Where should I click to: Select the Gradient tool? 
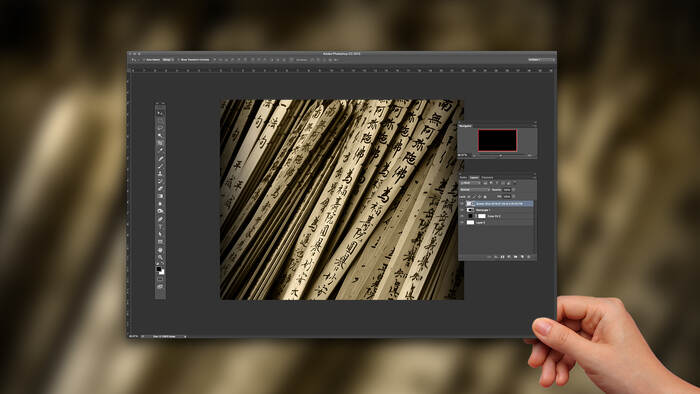pyautogui.click(x=160, y=196)
